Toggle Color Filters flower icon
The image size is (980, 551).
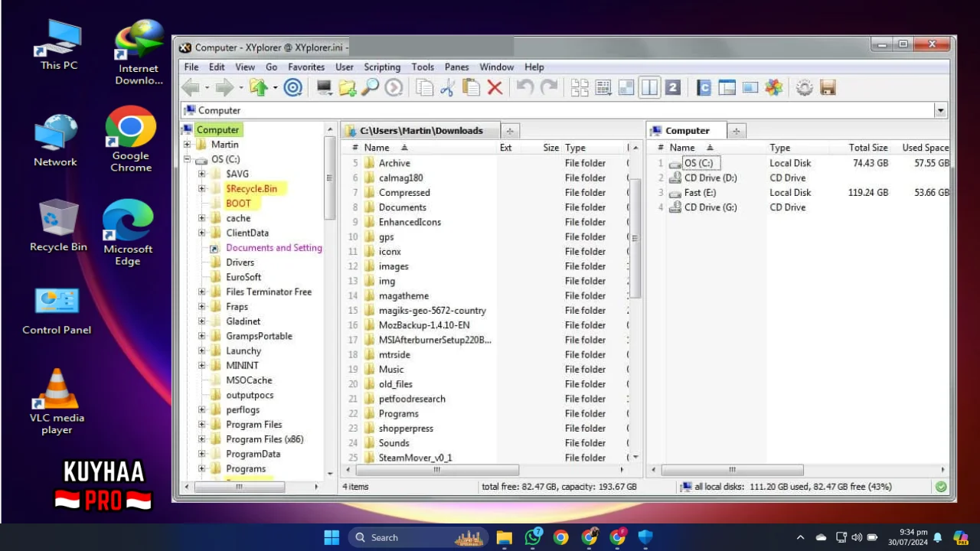click(x=774, y=88)
